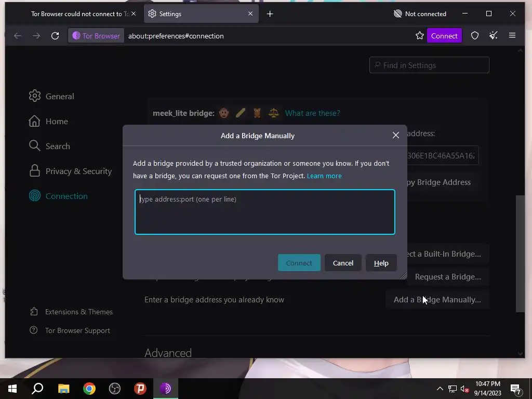Open Windows taskbar search

(x=37, y=389)
